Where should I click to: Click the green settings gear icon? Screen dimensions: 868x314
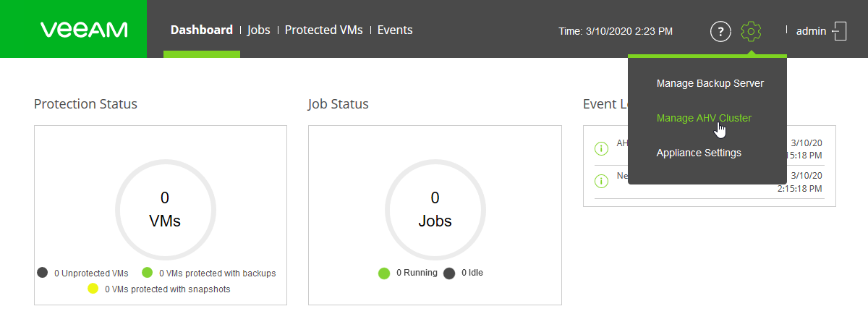(x=752, y=31)
